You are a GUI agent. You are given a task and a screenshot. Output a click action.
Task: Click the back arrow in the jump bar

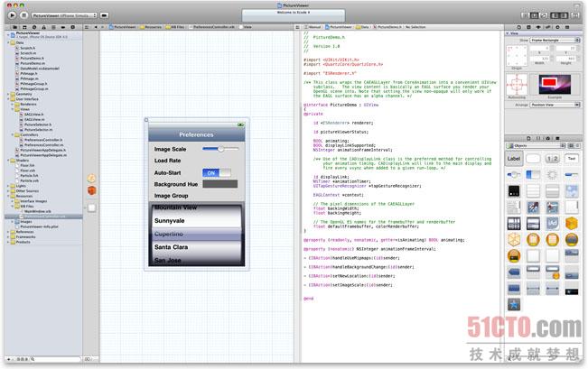pos(96,27)
